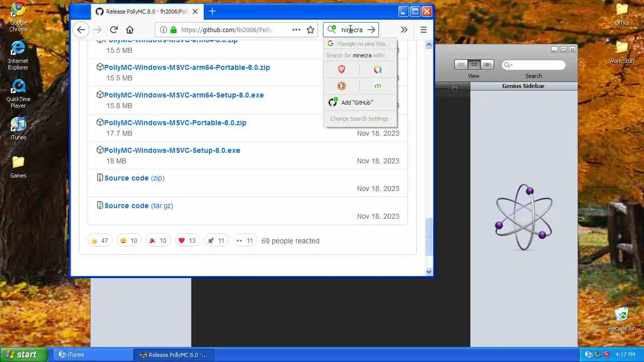Screen dimensions: 644x362
Task: Click the minecra search input field
Action: click(x=352, y=30)
